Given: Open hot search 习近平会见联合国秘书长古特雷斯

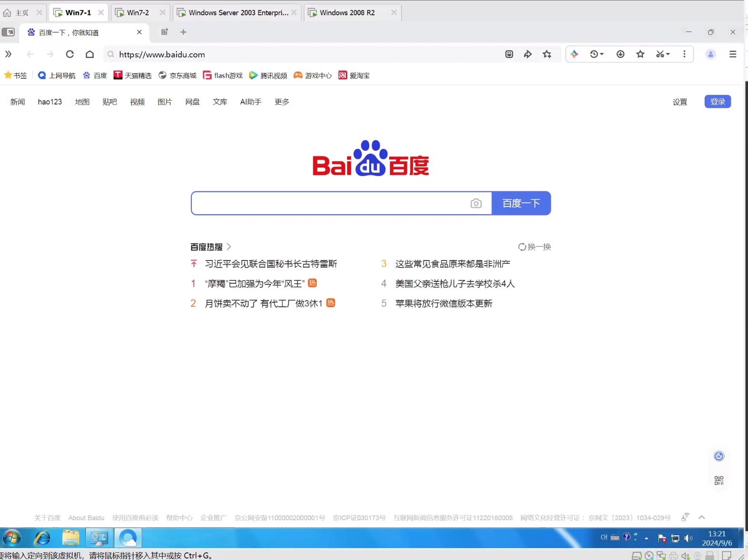Looking at the screenshot, I should [271, 264].
